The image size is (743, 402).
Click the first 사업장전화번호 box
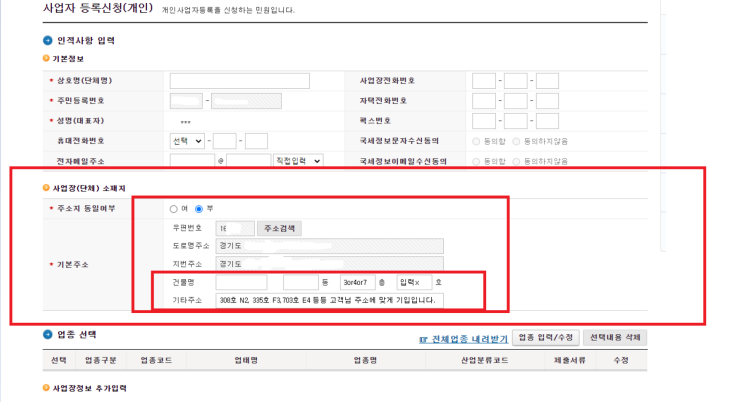[484, 81]
